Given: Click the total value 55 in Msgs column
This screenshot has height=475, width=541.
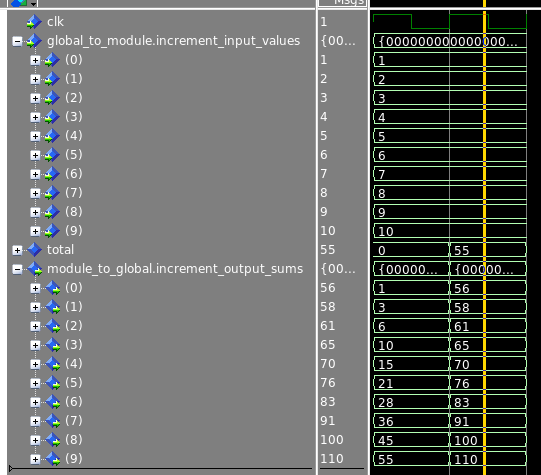Looking at the screenshot, I should coord(327,250).
